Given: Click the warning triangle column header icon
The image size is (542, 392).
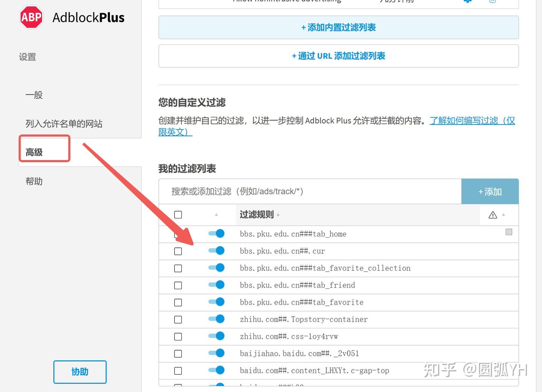Looking at the screenshot, I should click(493, 215).
